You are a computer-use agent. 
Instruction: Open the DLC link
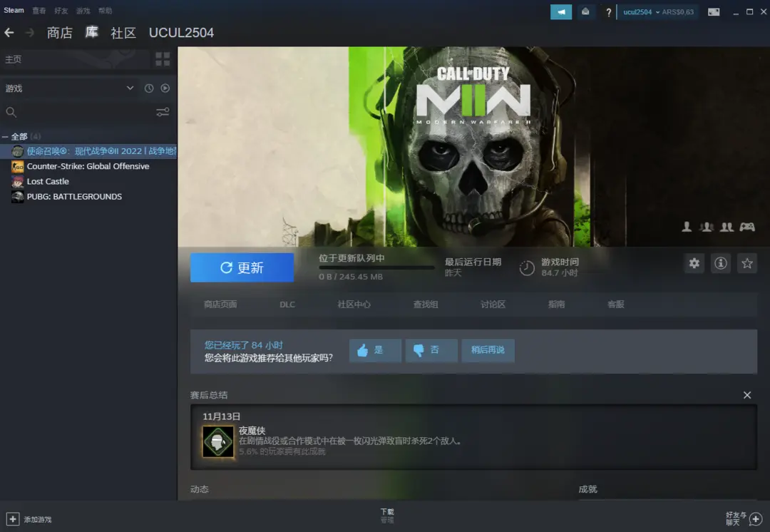point(287,305)
